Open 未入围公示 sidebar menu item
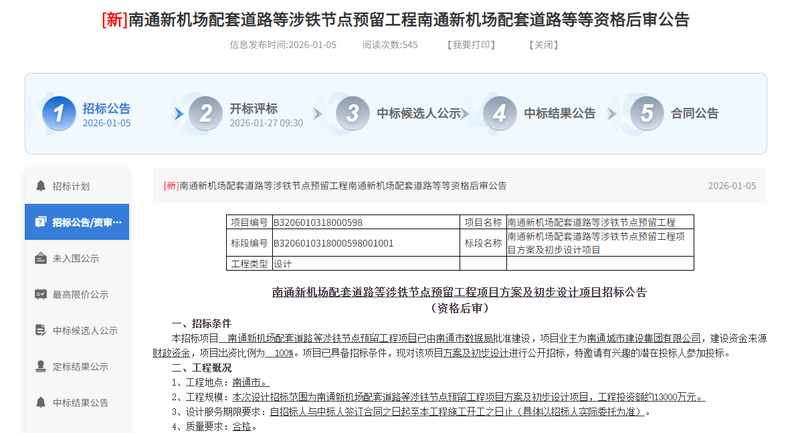 pos(76,258)
